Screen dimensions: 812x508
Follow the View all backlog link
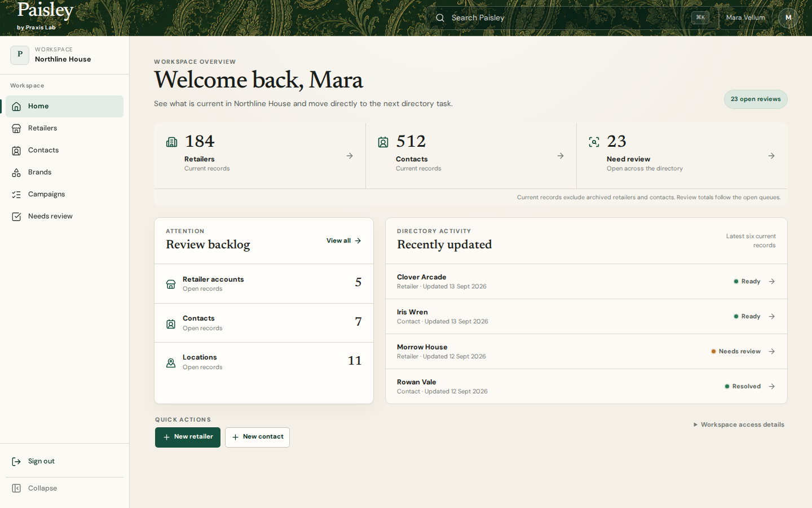pyautogui.click(x=344, y=241)
